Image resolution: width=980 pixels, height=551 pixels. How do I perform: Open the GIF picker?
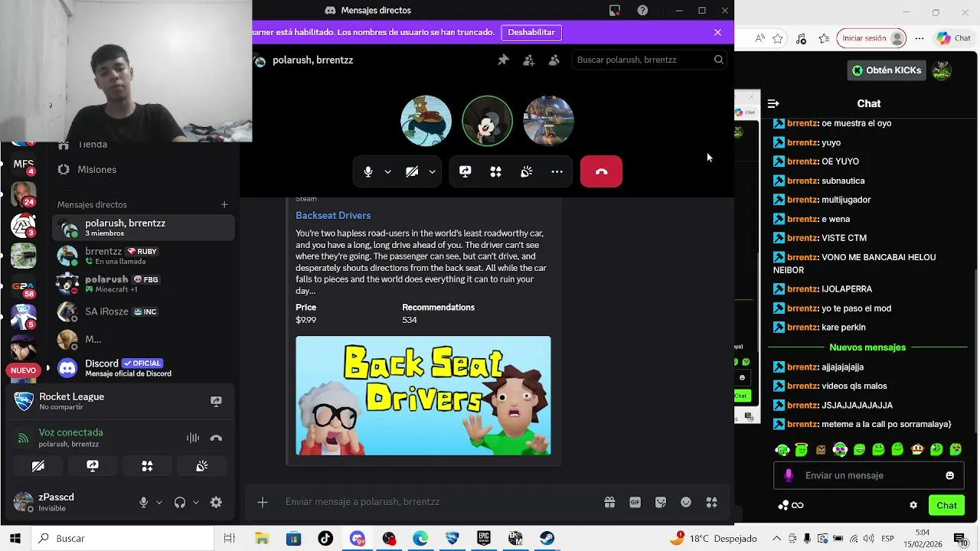click(635, 502)
